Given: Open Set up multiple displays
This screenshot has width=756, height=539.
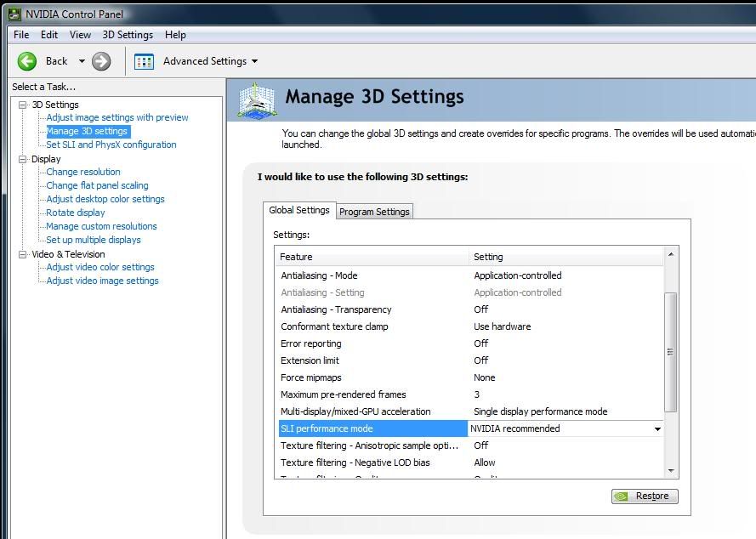Looking at the screenshot, I should (94, 240).
